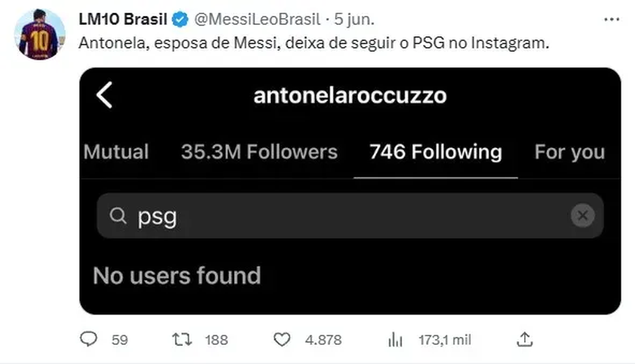
Task: Click antonelaroccuzzo username title
Action: coord(350,96)
